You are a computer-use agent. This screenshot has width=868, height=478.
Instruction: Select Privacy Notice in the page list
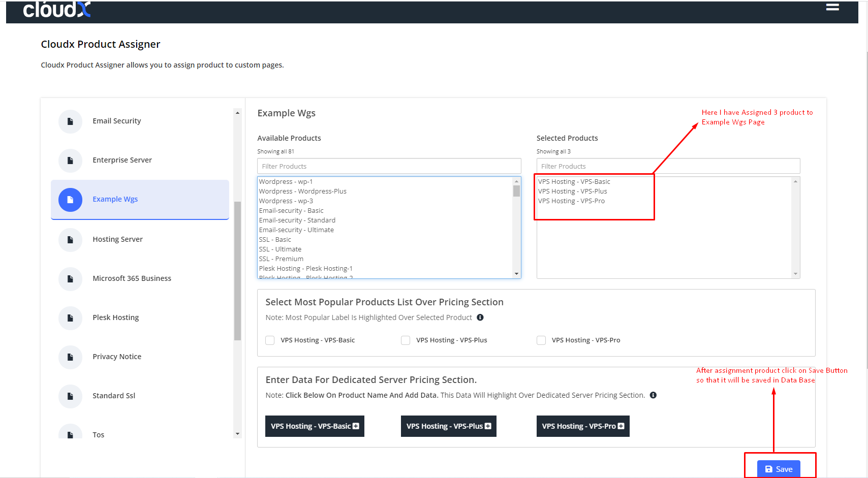pos(117,357)
